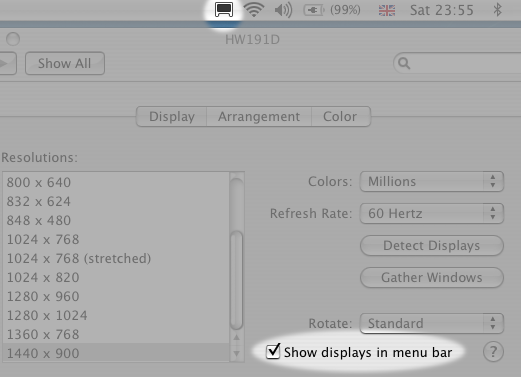Open the Refresh Rate dropdown showing 60 Hertz

[x=432, y=213]
